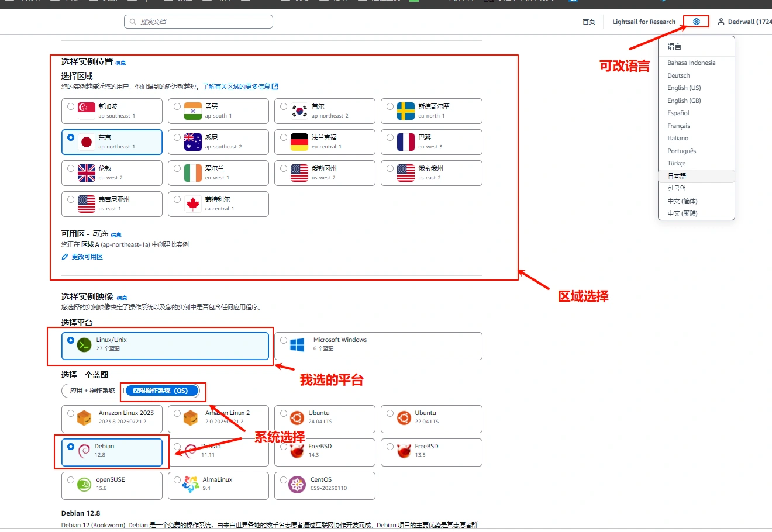The width and height of the screenshot is (772, 532).
Task: Click the Dedrwall user account icon
Action: [x=721, y=22]
